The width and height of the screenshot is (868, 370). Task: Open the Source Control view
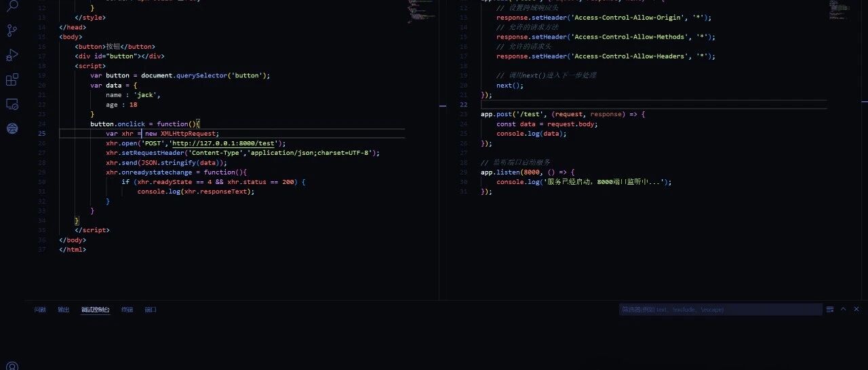coord(12,30)
